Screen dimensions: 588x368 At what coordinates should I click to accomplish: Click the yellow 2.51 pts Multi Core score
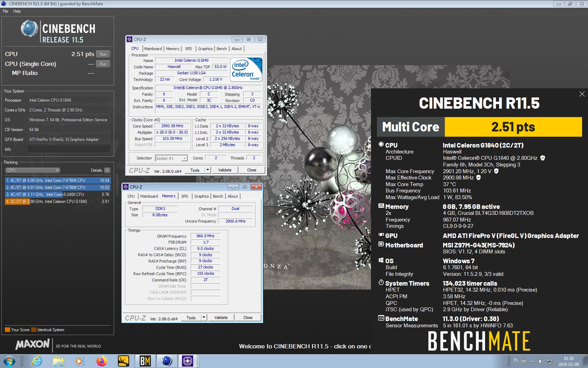click(513, 127)
